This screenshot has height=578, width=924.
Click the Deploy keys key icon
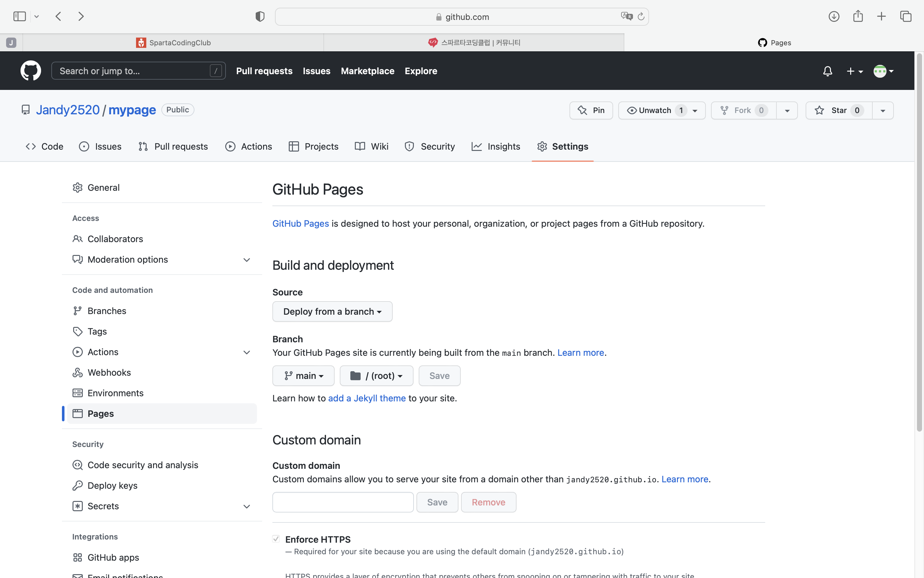click(78, 486)
